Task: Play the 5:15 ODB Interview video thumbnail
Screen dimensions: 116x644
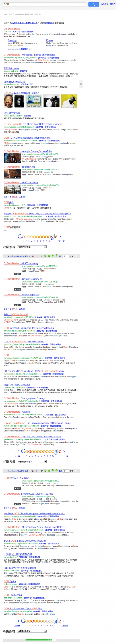Action: (12, 485)
